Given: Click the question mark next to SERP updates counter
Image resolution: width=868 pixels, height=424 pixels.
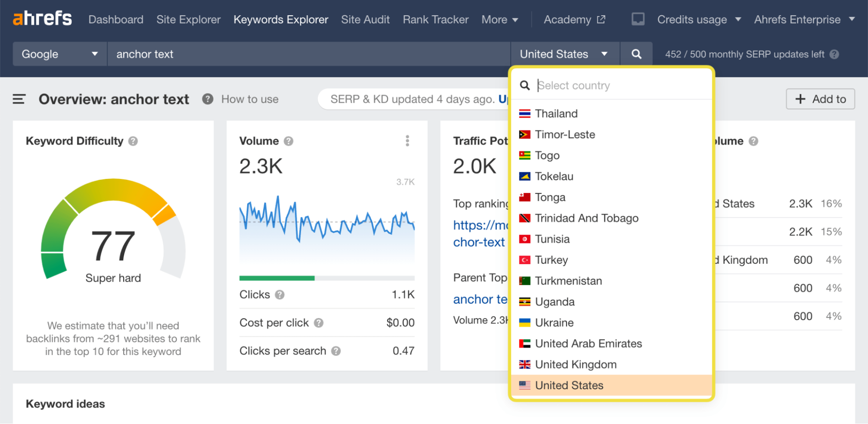Looking at the screenshot, I should tap(834, 54).
